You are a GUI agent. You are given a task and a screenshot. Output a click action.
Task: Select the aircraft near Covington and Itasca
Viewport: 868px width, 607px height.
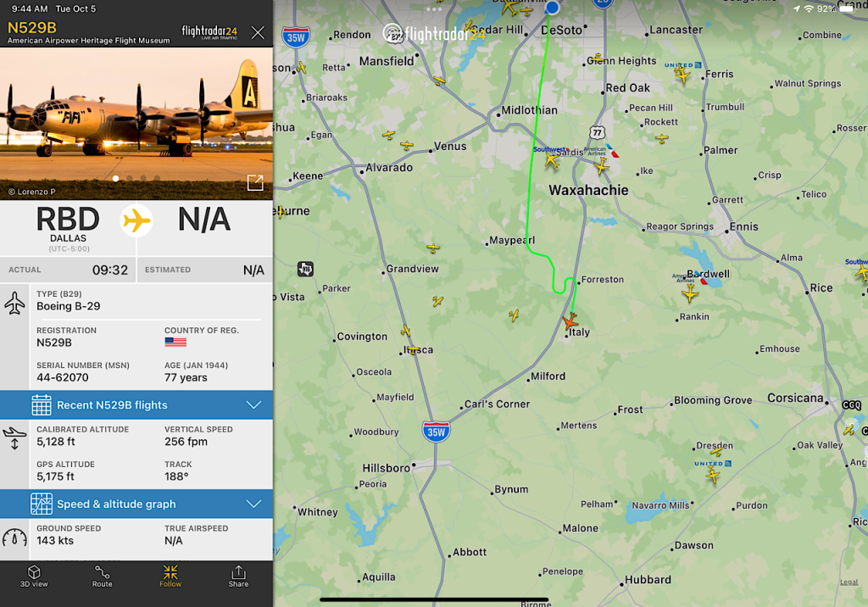(406, 331)
